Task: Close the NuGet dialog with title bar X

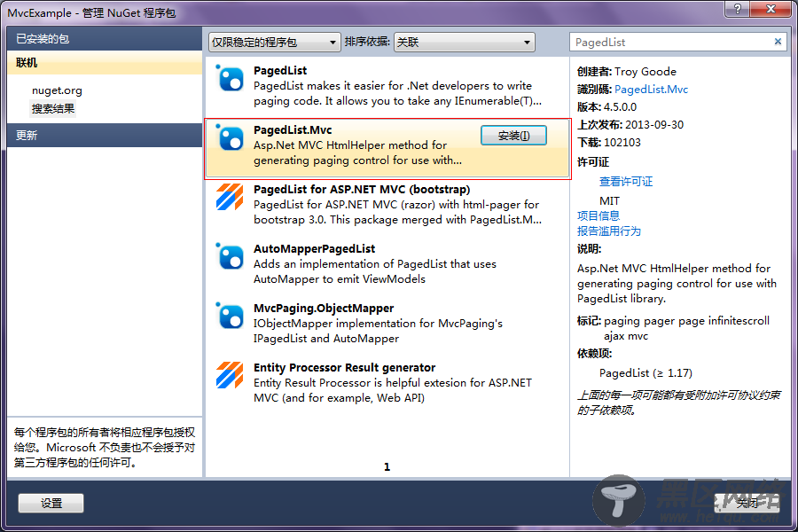Action: [771, 8]
